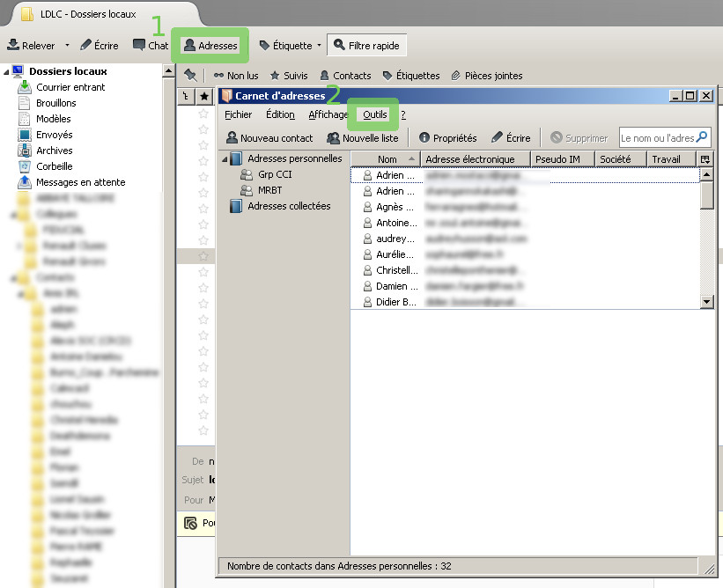Toggle the Pièces jointes filter
This screenshot has width=723, height=588.
tap(486, 76)
